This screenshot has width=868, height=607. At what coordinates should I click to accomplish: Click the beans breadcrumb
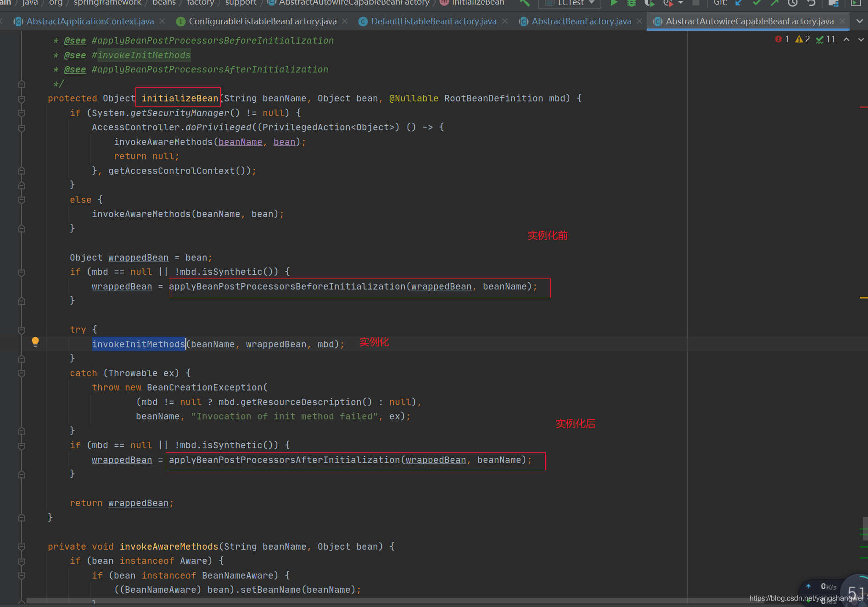164,3
